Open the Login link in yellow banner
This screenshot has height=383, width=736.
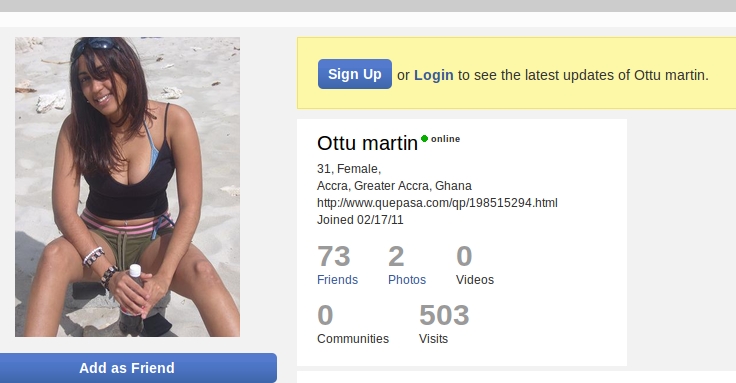[x=434, y=75]
